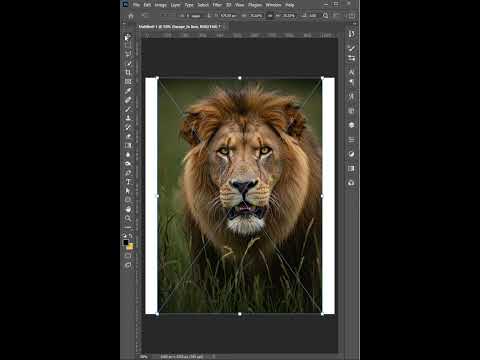Select the Move tool

[128, 37]
